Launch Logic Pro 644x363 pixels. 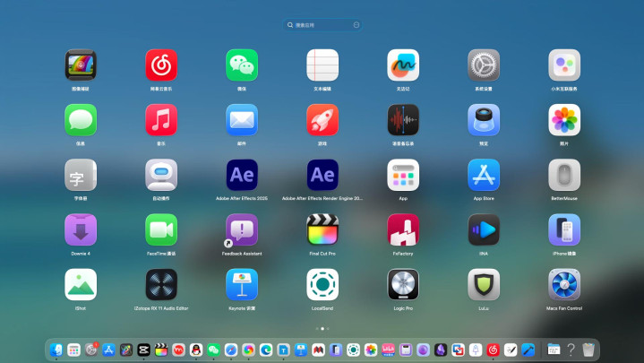(x=403, y=284)
